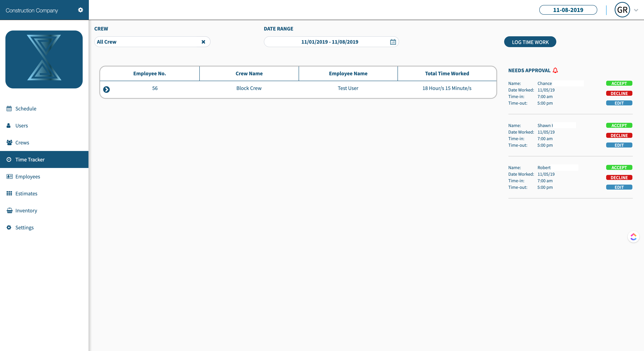Click the 11-08-2019 date button
This screenshot has width=644, height=351.
coord(568,10)
